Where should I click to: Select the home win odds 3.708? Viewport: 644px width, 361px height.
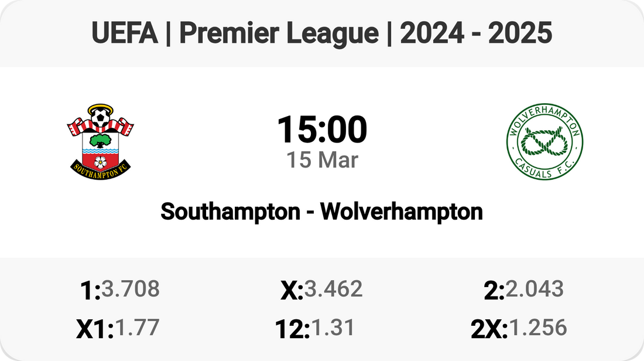point(131,289)
